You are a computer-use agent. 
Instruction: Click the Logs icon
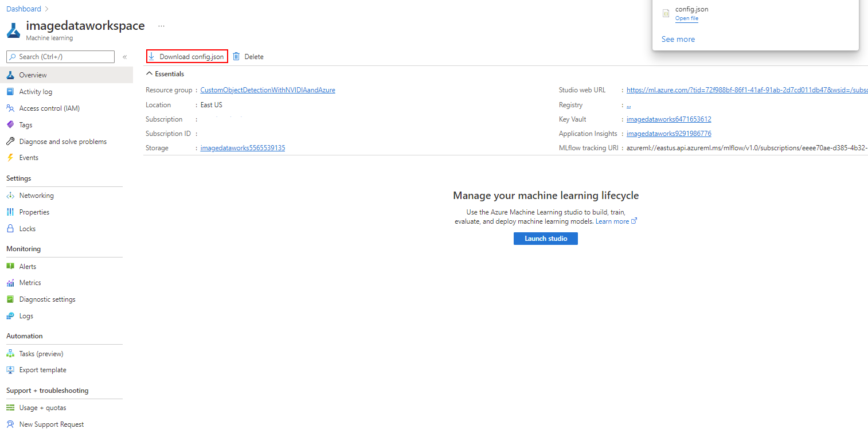pyautogui.click(x=10, y=316)
